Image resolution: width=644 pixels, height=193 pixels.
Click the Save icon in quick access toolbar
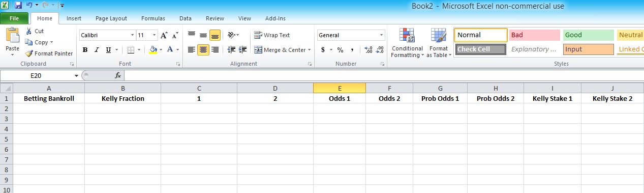coord(18,5)
